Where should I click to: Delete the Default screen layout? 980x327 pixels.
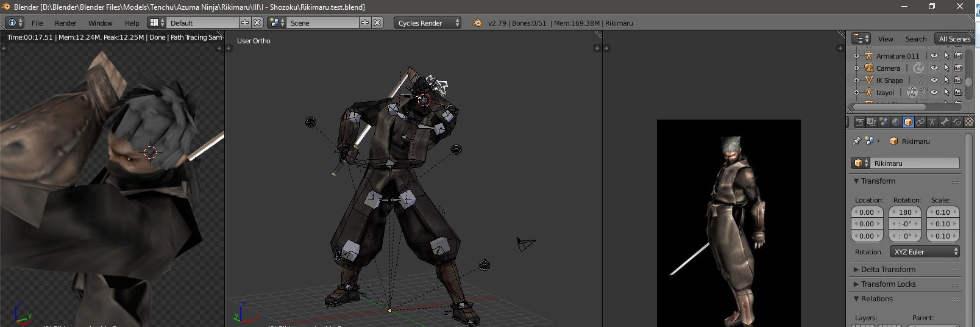[257, 23]
